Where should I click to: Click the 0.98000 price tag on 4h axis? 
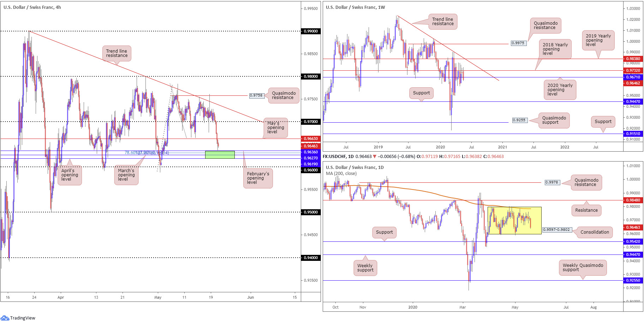(x=311, y=76)
